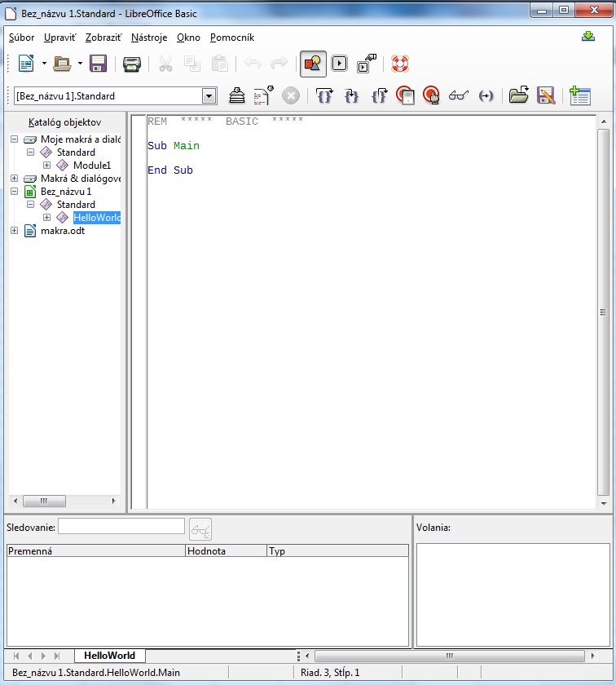Run the BASIC macro icon

[x=264, y=95]
